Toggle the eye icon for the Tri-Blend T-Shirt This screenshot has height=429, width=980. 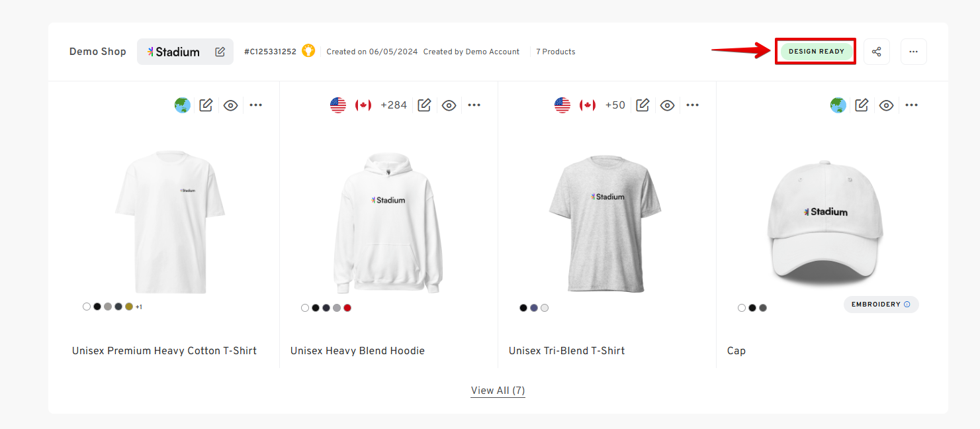[x=667, y=105]
